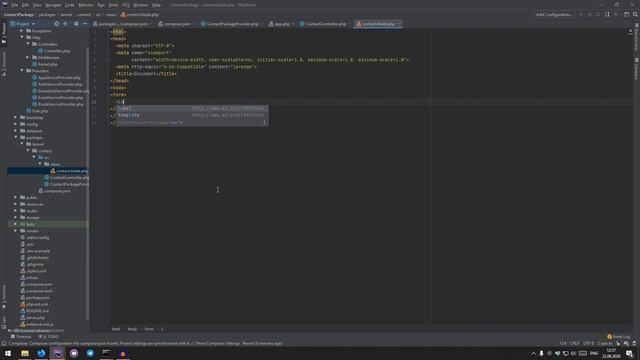
Task: Click the Favorites tool window button on left edge
Action: [4, 297]
